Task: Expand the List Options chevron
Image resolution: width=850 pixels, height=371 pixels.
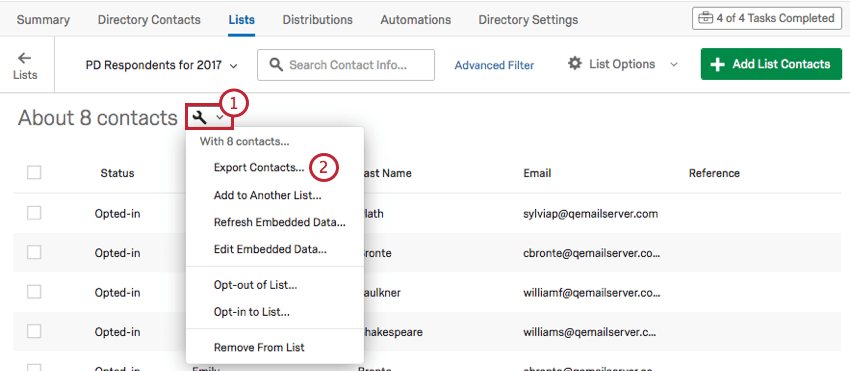Action: (674, 65)
